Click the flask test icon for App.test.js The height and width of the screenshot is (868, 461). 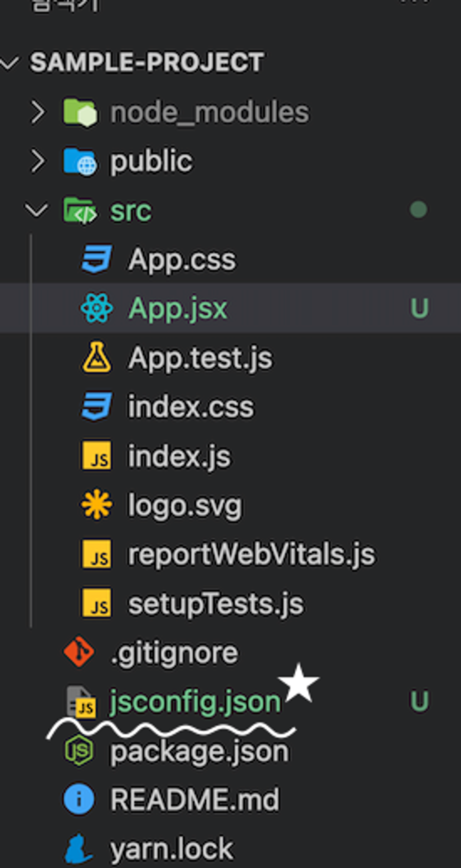coord(96,357)
